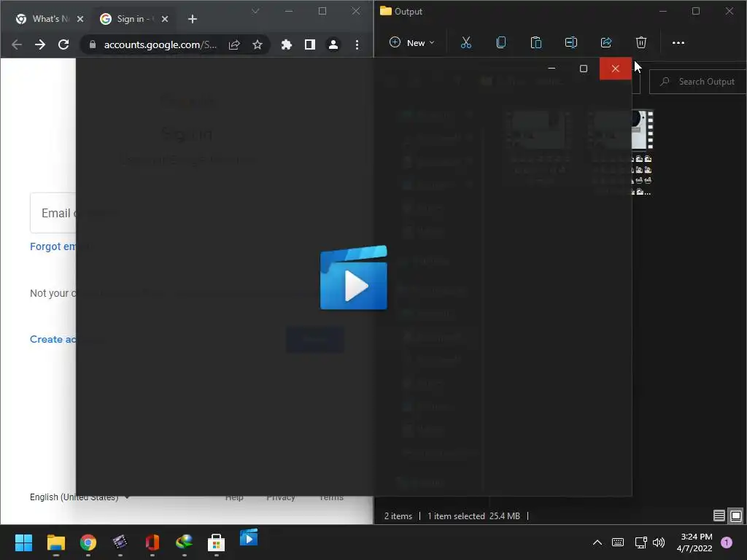Click the touch keyboard tray icon
The image size is (747, 560).
tap(618, 542)
